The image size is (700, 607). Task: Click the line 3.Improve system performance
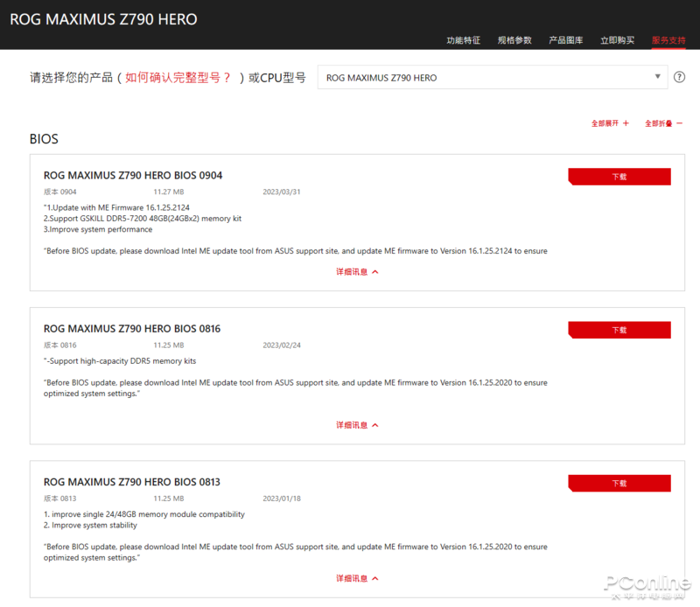(98, 229)
